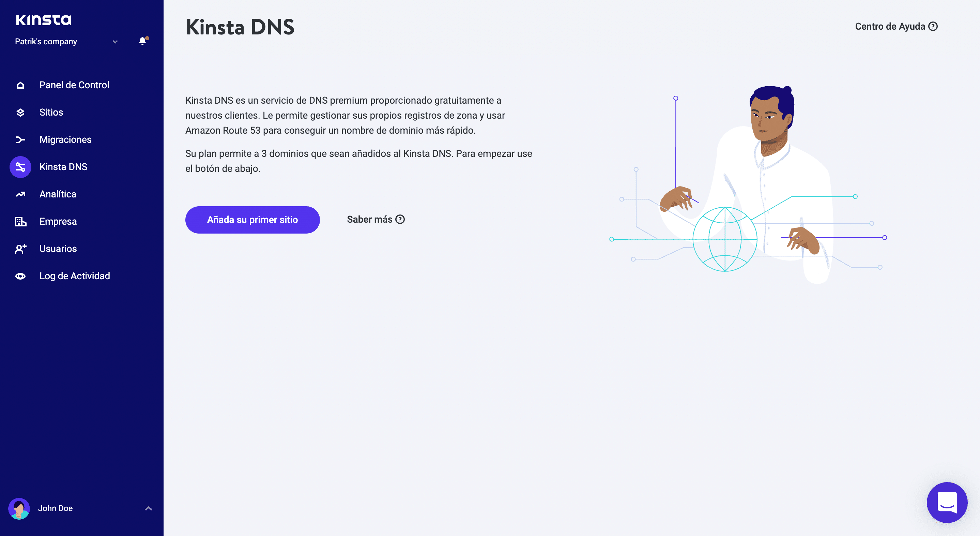Click the Sitios layers icon
980x536 pixels.
click(20, 113)
